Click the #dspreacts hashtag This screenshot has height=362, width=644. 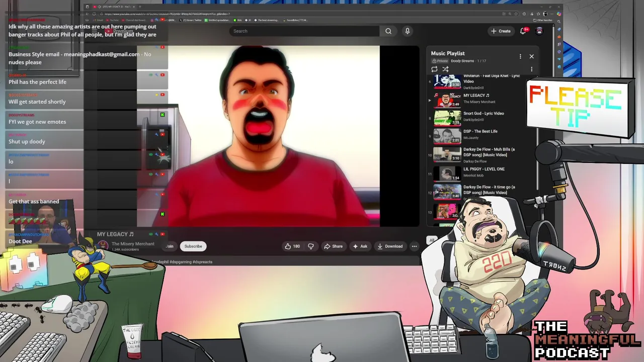[x=203, y=262]
